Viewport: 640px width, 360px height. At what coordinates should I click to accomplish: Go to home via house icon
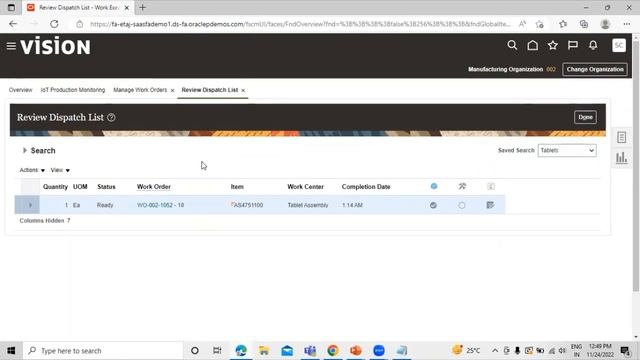(x=532, y=45)
